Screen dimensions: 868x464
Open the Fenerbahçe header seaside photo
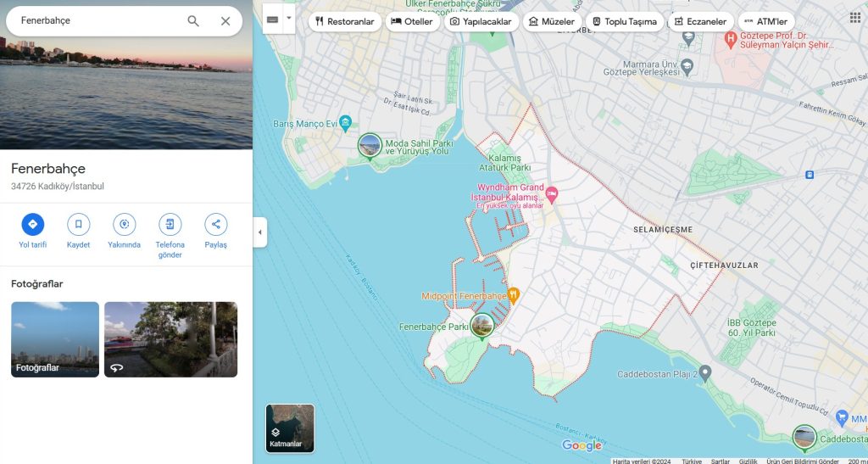pos(126,93)
